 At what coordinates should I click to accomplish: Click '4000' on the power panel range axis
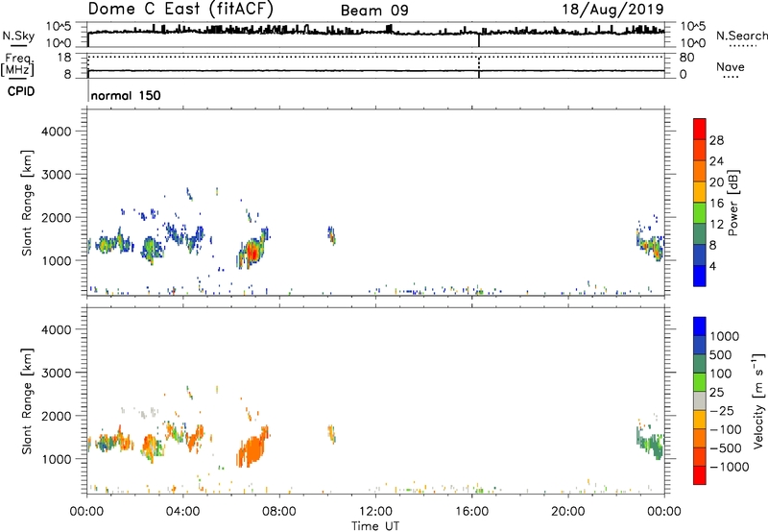click(x=57, y=132)
